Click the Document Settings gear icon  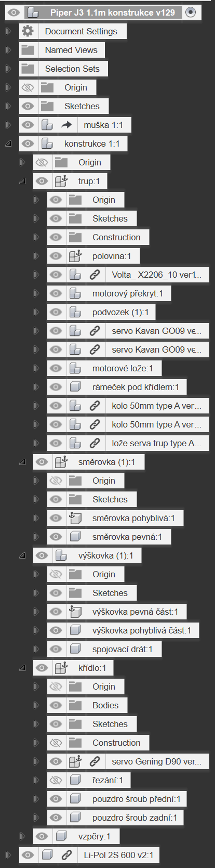point(28,31)
